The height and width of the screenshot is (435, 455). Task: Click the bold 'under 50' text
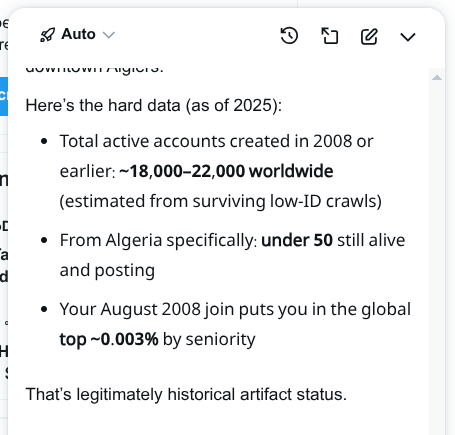(x=297, y=240)
